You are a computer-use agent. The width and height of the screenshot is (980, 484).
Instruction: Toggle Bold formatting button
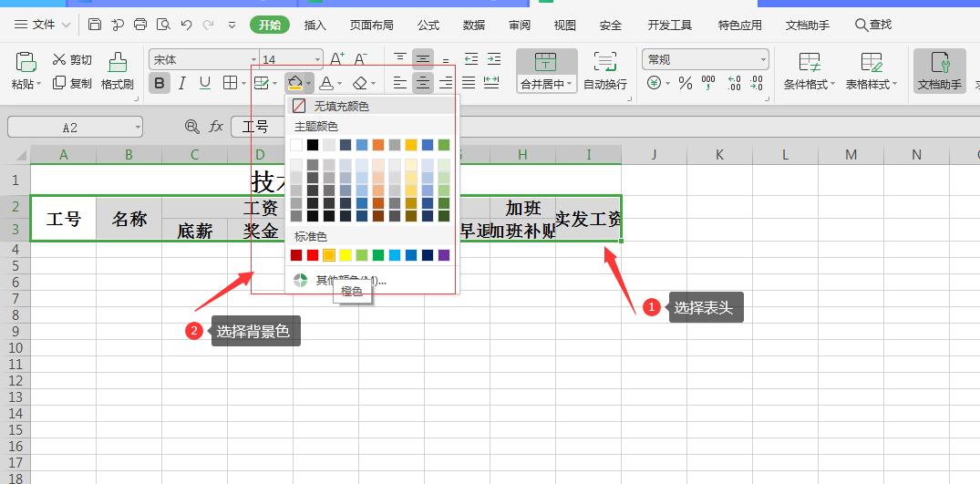click(x=160, y=83)
